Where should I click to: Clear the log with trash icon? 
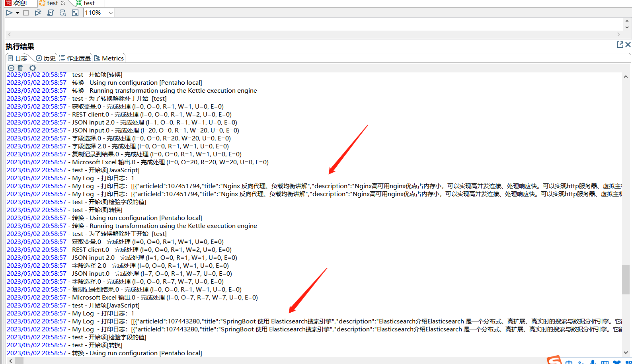20,68
